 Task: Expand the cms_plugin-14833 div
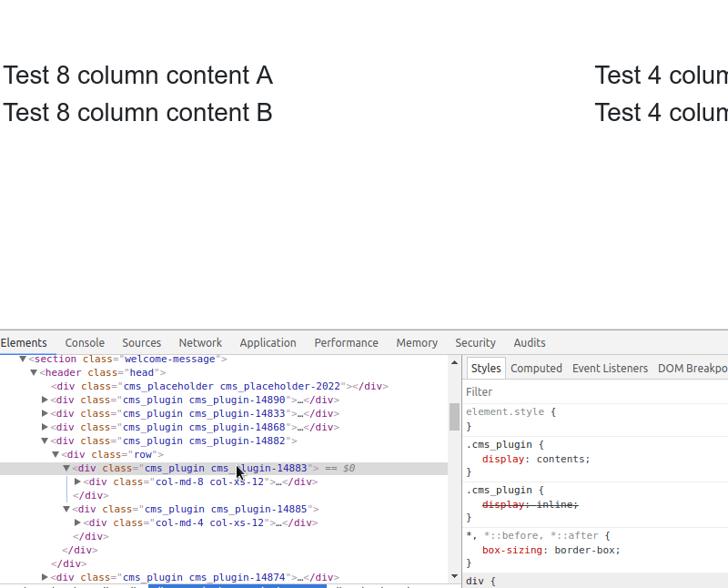(x=45, y=413)
